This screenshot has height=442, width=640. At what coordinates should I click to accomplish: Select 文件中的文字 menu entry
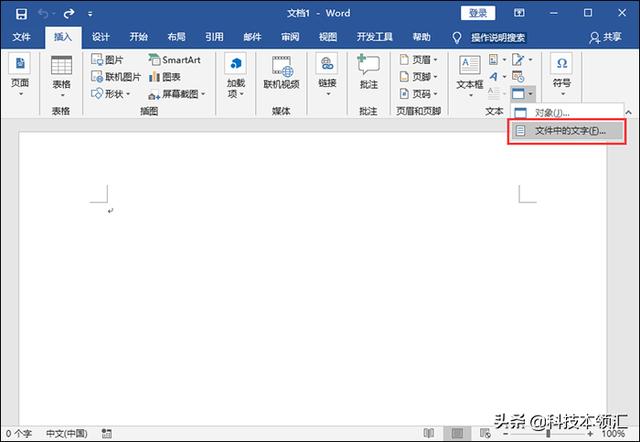click(567, 131)
